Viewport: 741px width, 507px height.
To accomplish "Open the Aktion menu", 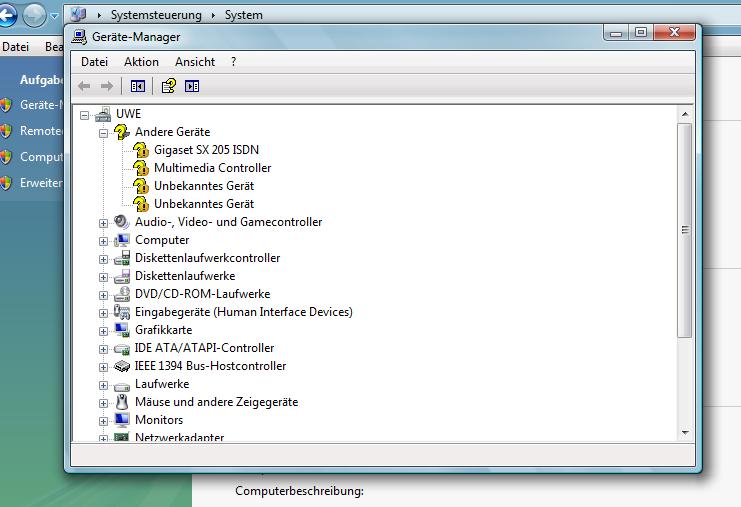I will pyautogui.click(x=141, y=62).
